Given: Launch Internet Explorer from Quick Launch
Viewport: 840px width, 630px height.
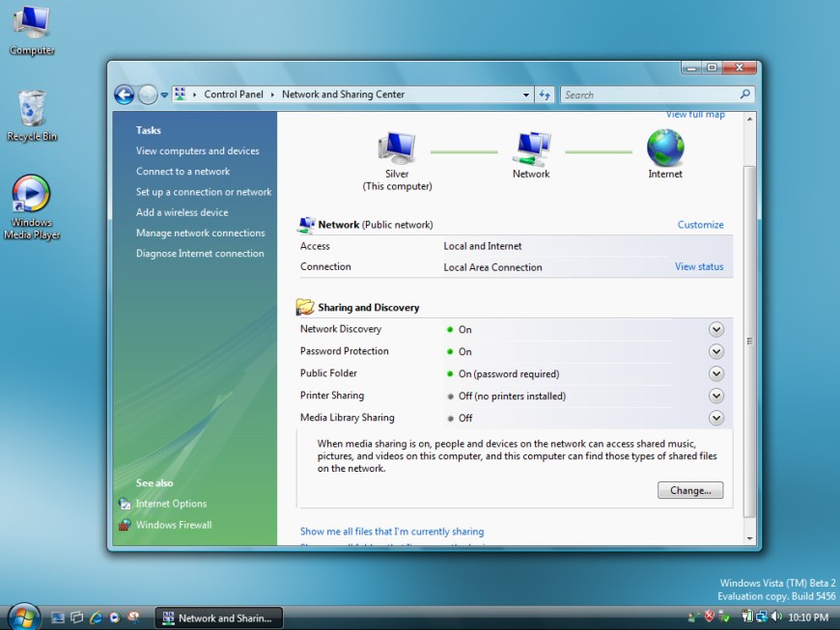Looking at the screenshot, I should click(96, 617).
